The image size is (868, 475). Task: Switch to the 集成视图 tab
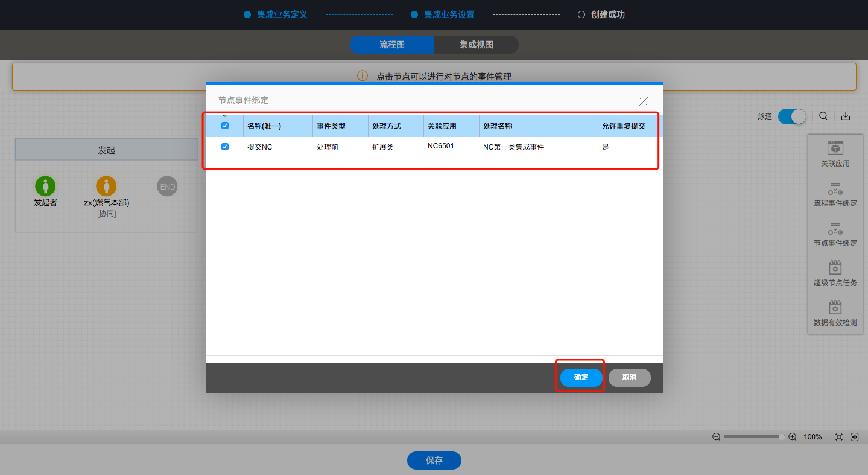(476, 45)
